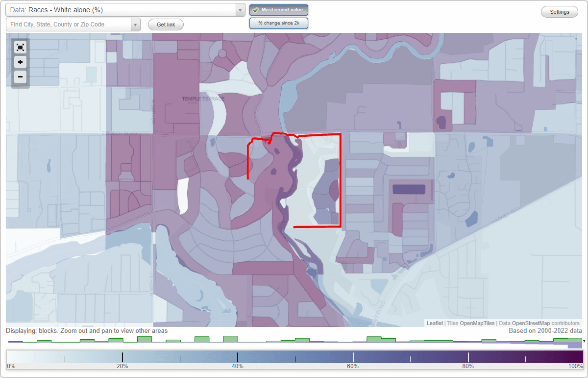
Task: Click the question mark beside the histogram
Action: [x=585, y=342]
